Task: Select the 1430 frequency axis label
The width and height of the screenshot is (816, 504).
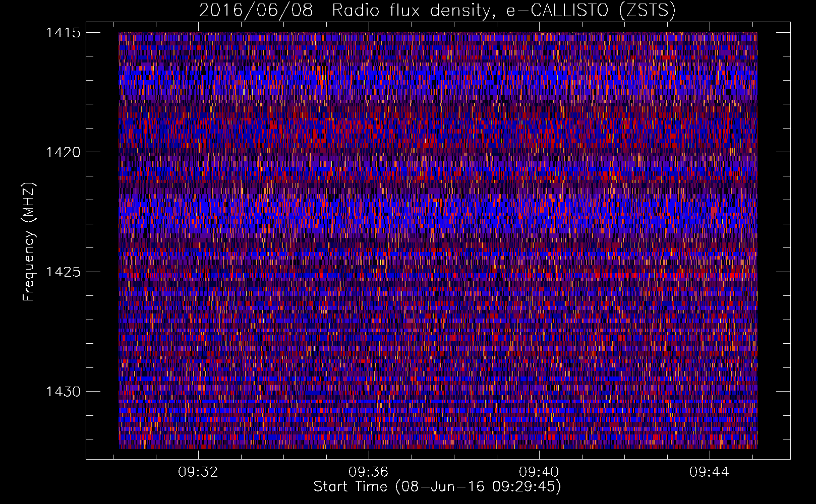Action: [x=63, y=392]
